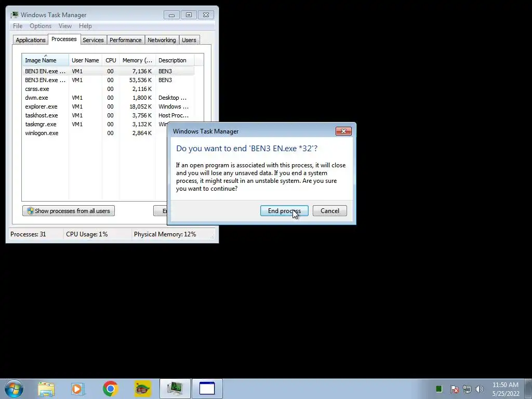Click the Desktop ... description cell
Image resolution: width=532 pixels, height=399 pixels.
pyautogui.click(x=172, y=98)
